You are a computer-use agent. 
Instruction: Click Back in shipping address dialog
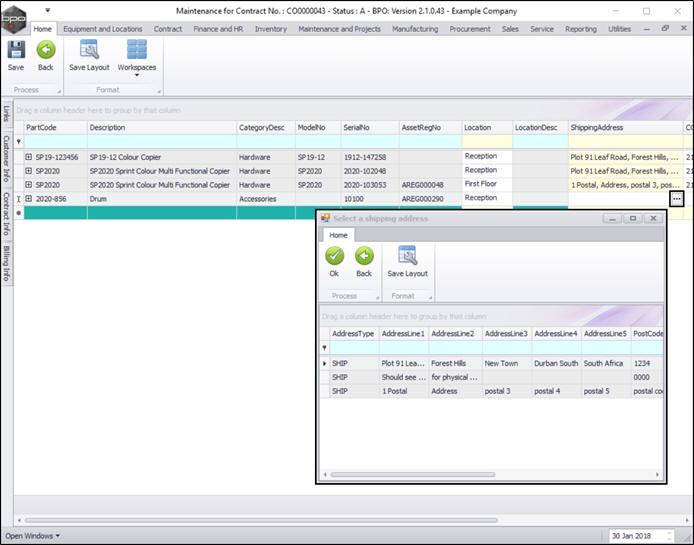[364, 256]
